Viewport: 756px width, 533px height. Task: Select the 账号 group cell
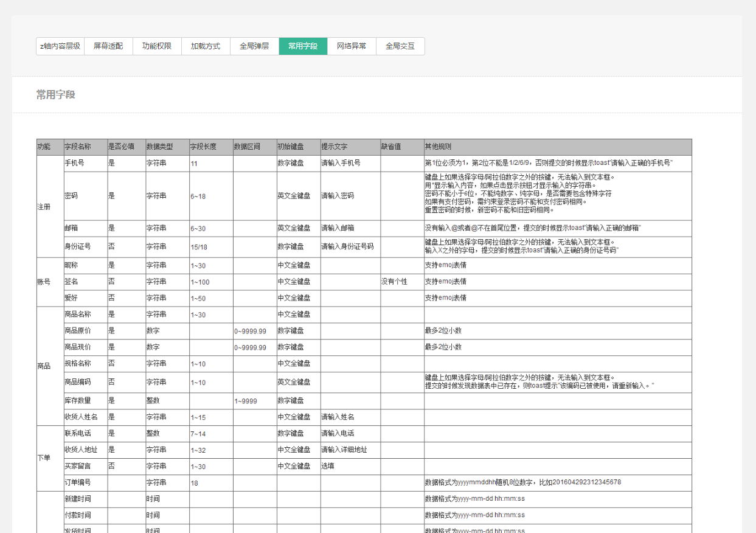[x=50, y=282]
